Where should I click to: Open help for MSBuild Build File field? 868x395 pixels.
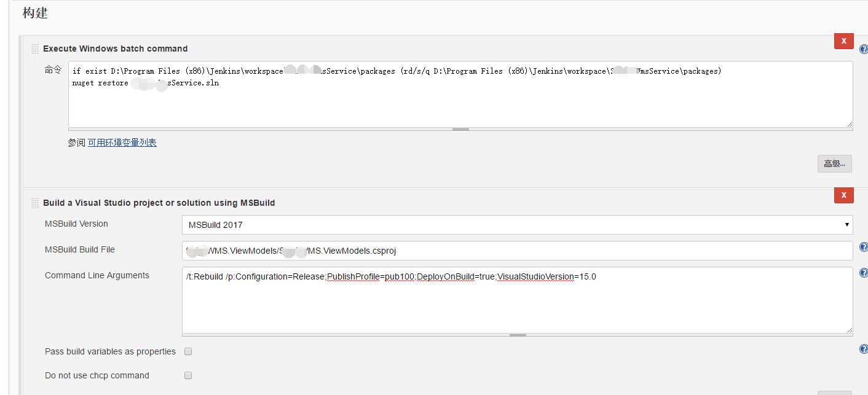tap(863, 247)
